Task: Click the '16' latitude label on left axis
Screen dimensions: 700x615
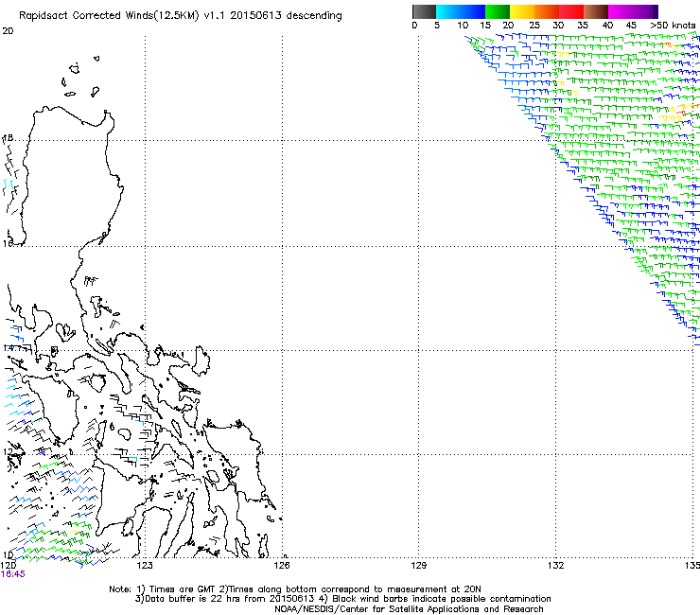Action: pos(8,244)
